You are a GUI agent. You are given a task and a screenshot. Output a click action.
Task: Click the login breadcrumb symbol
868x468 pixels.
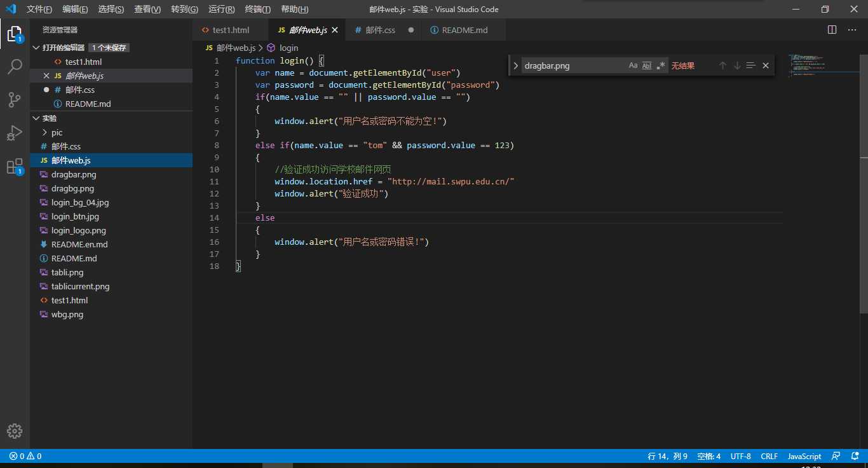coord(282,48)
